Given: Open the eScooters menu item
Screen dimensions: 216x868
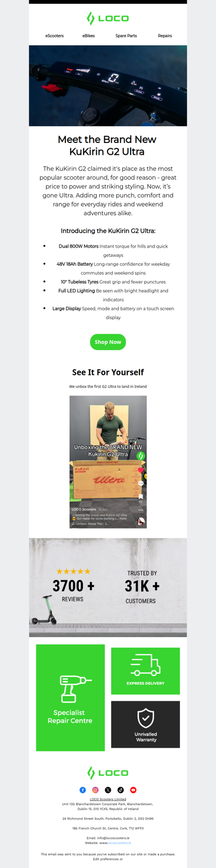Looking at the screenshot, I should 55,36.
